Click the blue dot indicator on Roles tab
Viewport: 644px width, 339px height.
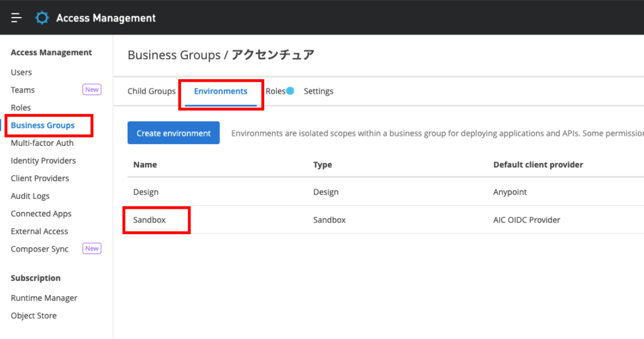coord(290,91)
